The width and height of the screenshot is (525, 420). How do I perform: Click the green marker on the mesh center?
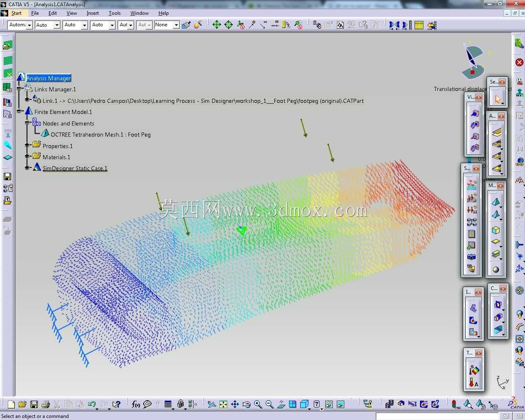(x=242, y=230)
